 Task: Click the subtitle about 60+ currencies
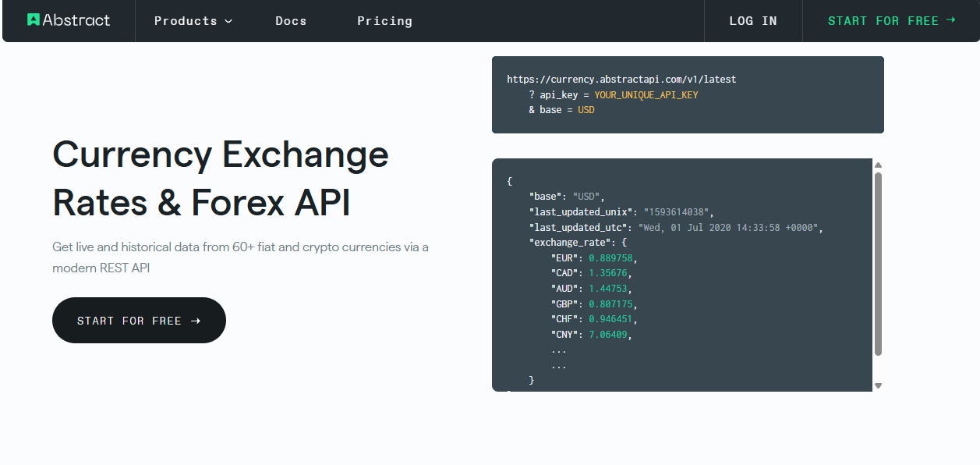(241, 257)
